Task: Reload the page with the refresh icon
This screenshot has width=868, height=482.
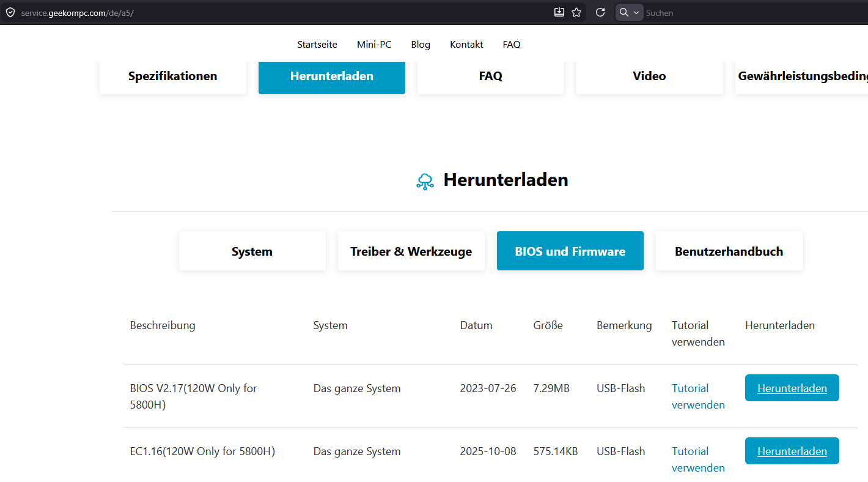Action: 600,12
